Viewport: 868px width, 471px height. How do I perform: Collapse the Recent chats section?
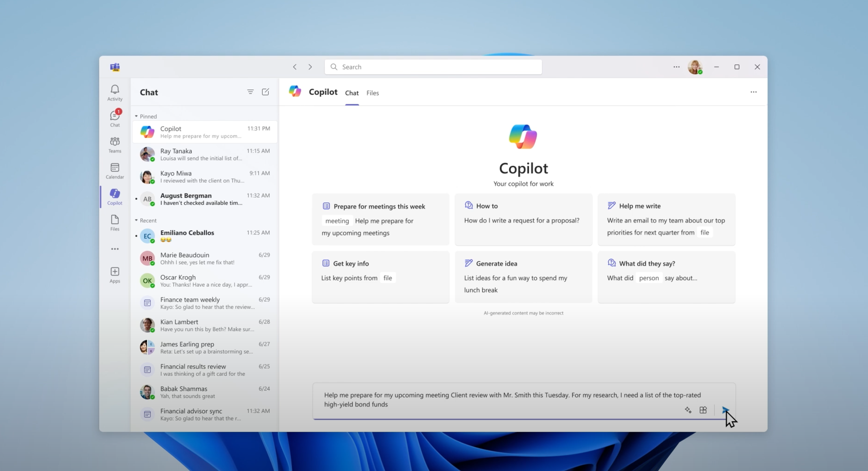click(146, 221)
